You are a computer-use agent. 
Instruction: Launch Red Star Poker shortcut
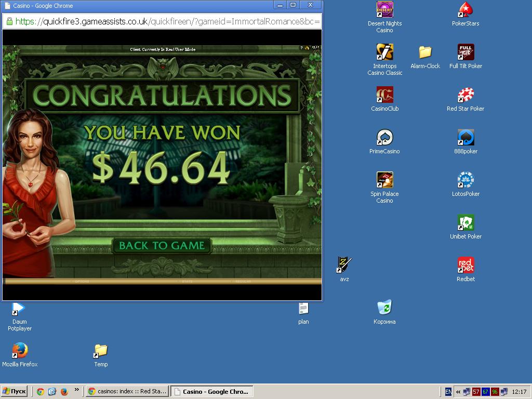pos(465,99)
